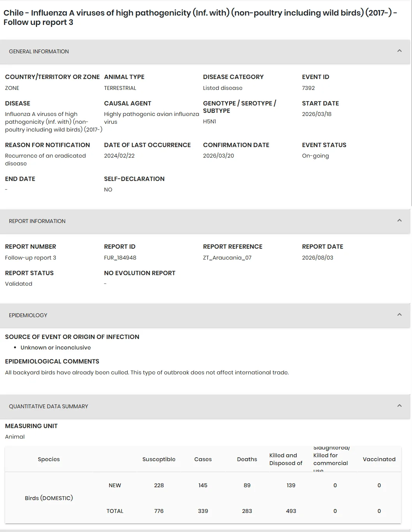This screenshot has width=412, height=532.
Task: Click the Birds (DOMESTIC) species row
Action: [x=49, y=498]
